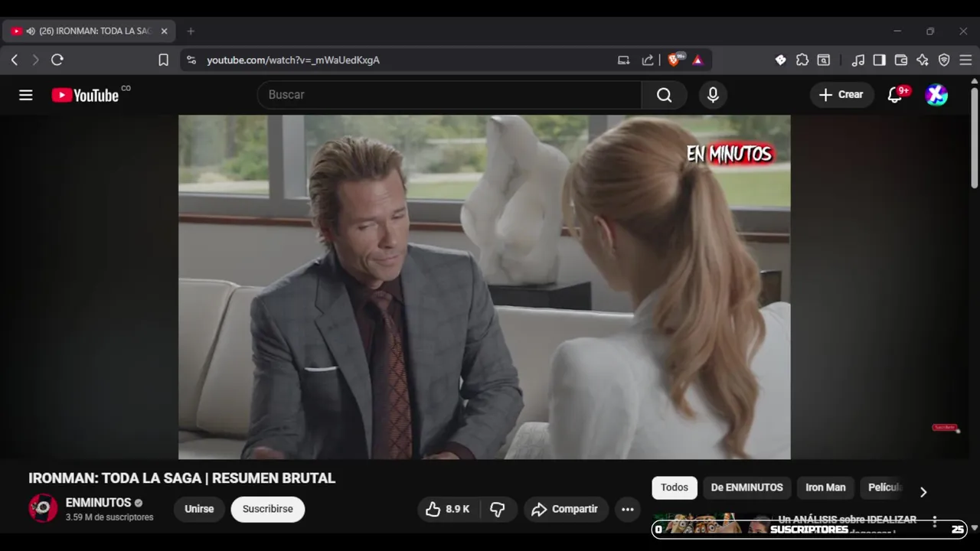Select the Todos filter chip
Screen dimensions: 980x551
(x=675, y=487)
